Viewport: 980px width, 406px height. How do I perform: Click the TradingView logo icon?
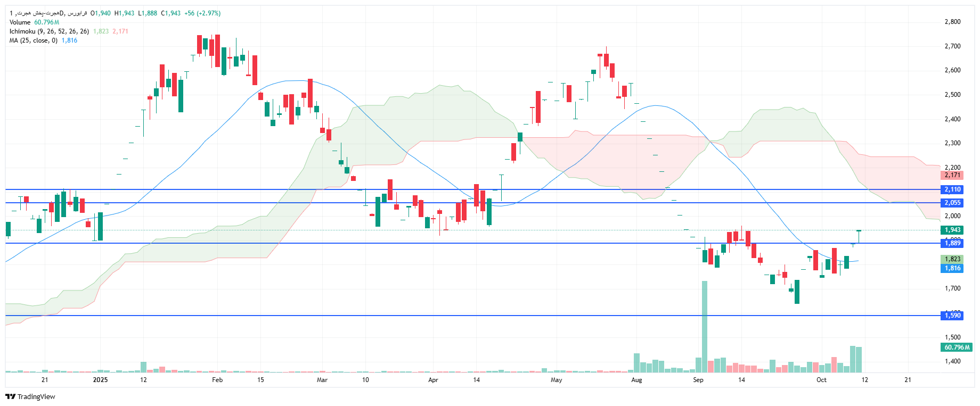(10, 396)
